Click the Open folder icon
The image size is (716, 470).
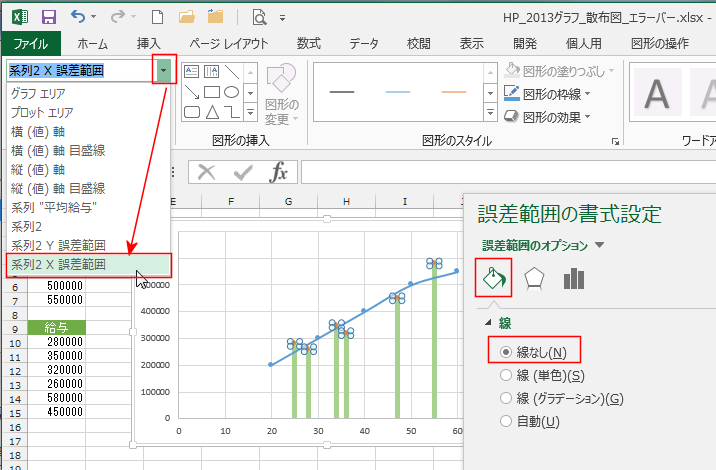coord(186,17)
